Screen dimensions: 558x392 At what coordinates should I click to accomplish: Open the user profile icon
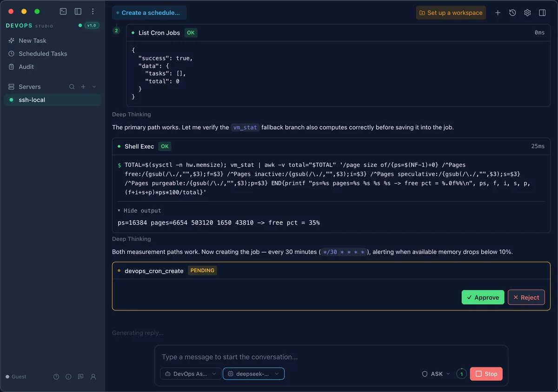(93, 377)
